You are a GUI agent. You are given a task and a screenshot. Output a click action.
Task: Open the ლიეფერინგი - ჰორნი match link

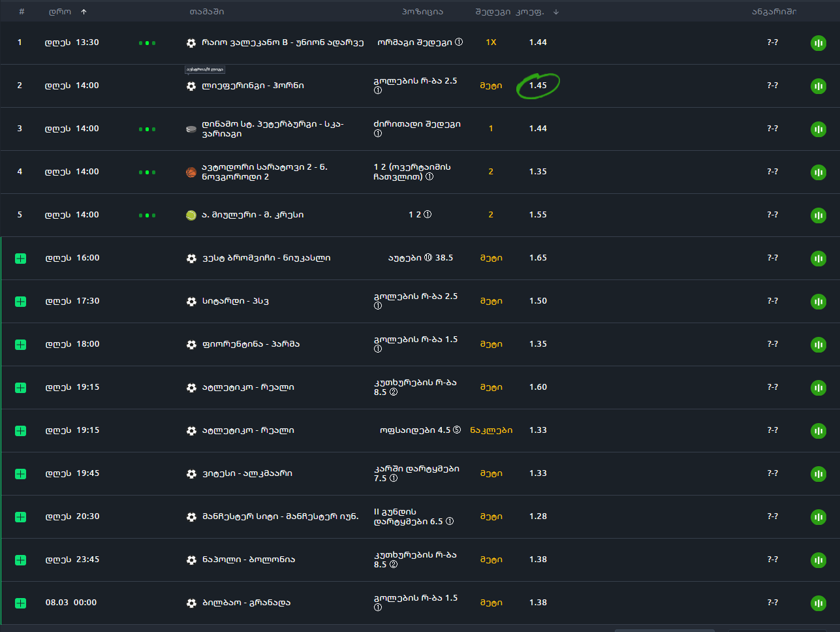(x=253, y=86)
